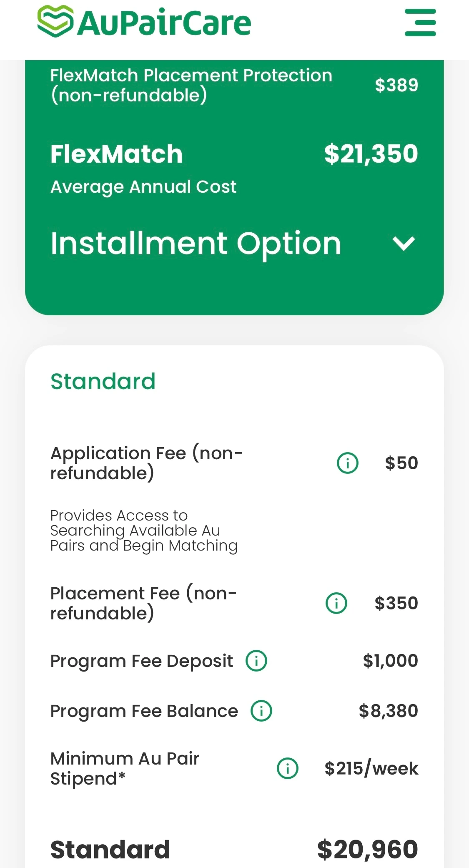469x868 pixels.
Task: Open Program Fee Deposit info icon
Action: pyautogui.click(x=256, y=661)
